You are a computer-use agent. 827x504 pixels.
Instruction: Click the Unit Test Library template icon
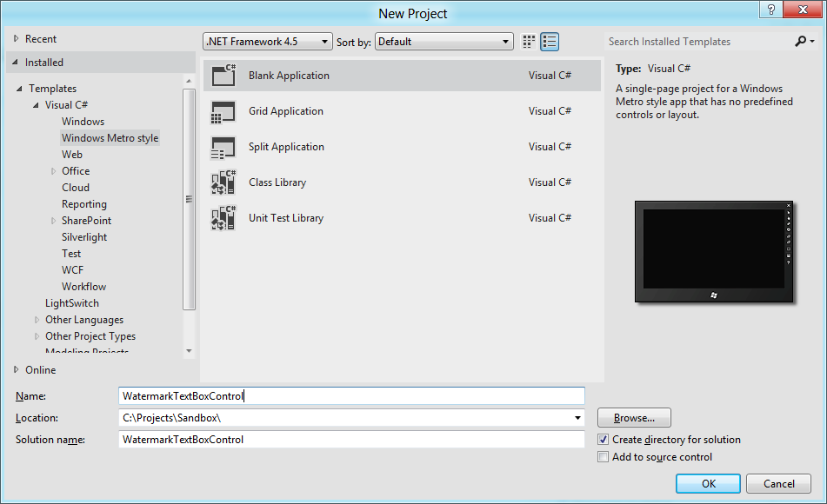223,218
